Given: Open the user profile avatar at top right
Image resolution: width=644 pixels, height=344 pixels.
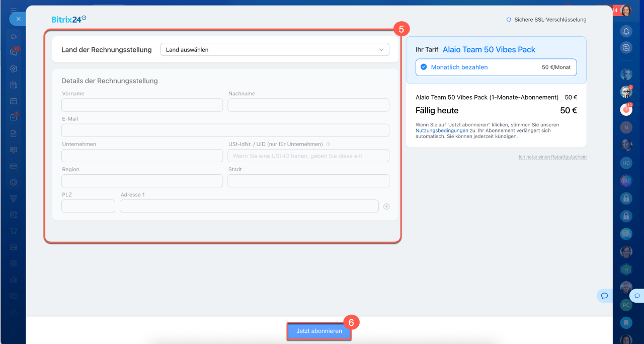Looking at the screenshot, I should pos(626,11).
